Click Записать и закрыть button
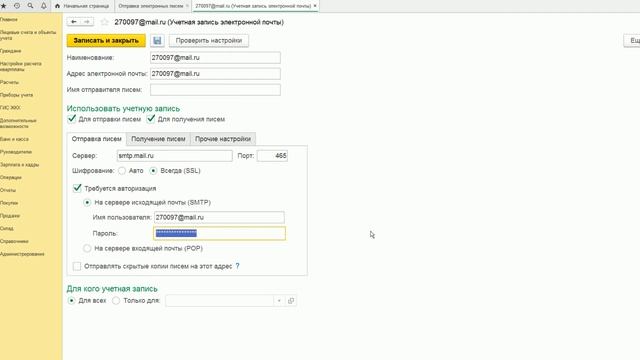 pyautogui.click(x=106, y=40)
